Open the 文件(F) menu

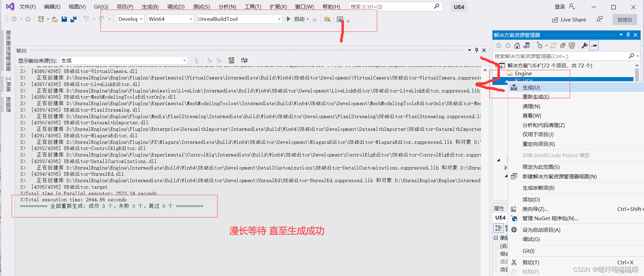pos(28,7)
